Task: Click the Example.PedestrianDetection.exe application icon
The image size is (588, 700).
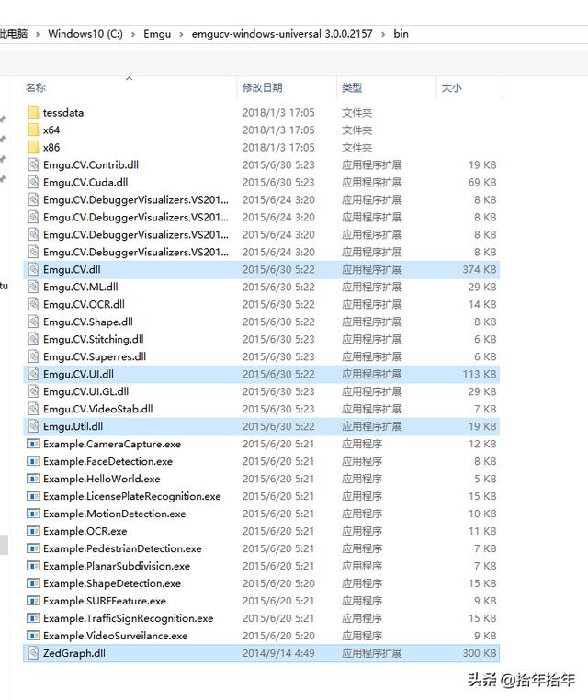Action: (33, 548)
